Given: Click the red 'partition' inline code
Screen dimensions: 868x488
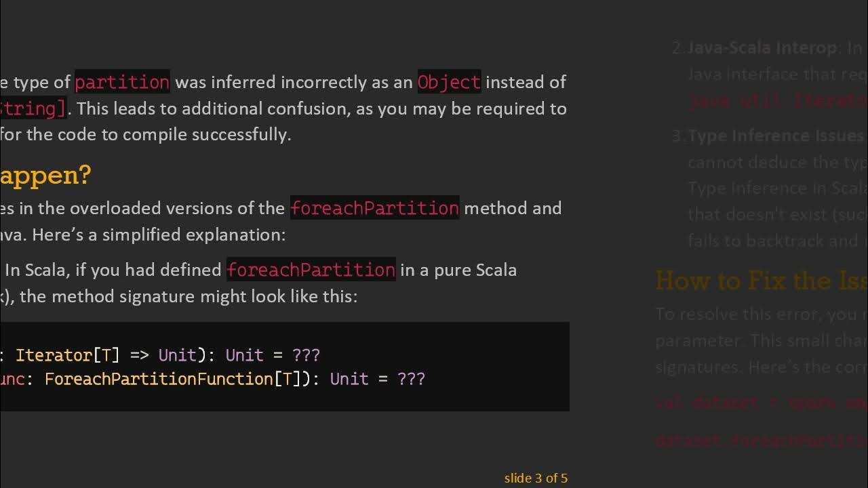Looking at the screenshot, I should click(122, 82).
